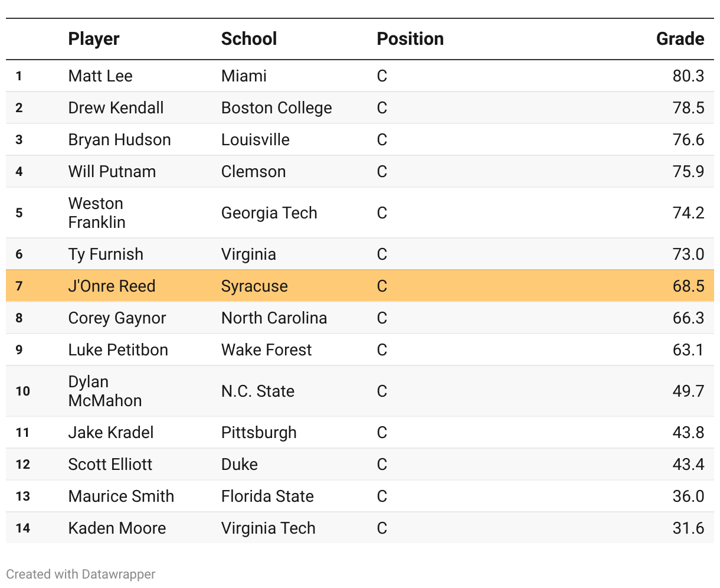Screen dimensions: 720x588
Task: Select Scott Elliott's grade 43.4
Action: 688,465
